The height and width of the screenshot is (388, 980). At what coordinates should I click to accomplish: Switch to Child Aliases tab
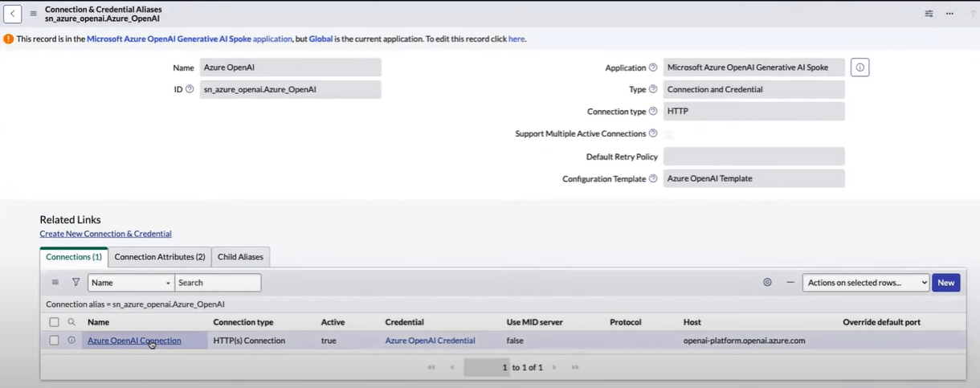[240, 257]
